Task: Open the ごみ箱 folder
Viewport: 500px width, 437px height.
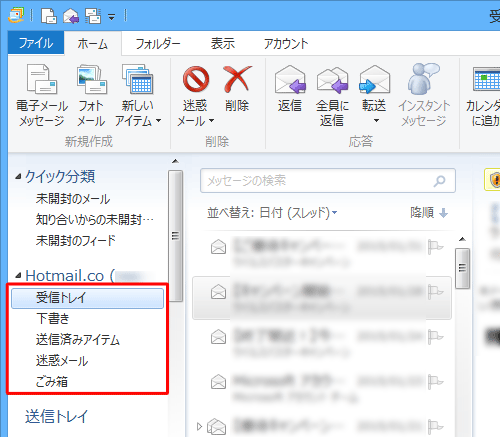Action: click(x=52, y=382)
